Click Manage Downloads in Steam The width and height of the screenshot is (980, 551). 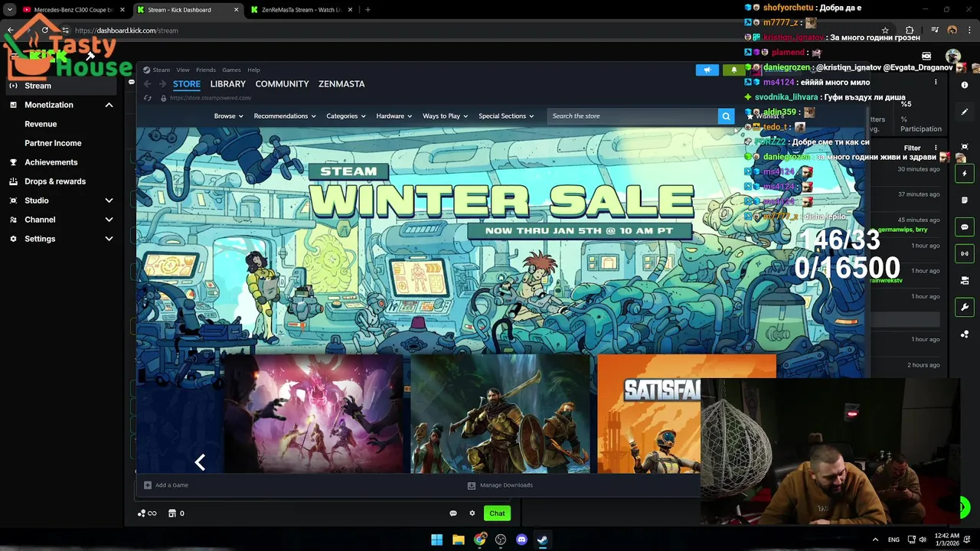tap(500, 485)
